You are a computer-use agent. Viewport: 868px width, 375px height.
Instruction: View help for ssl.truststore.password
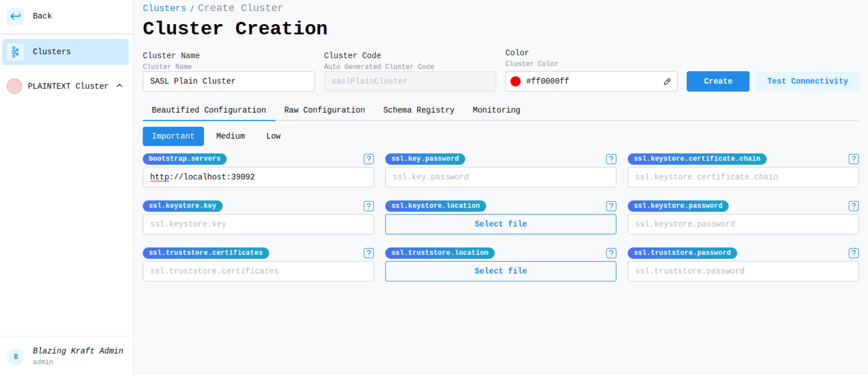tap(853, 253)
